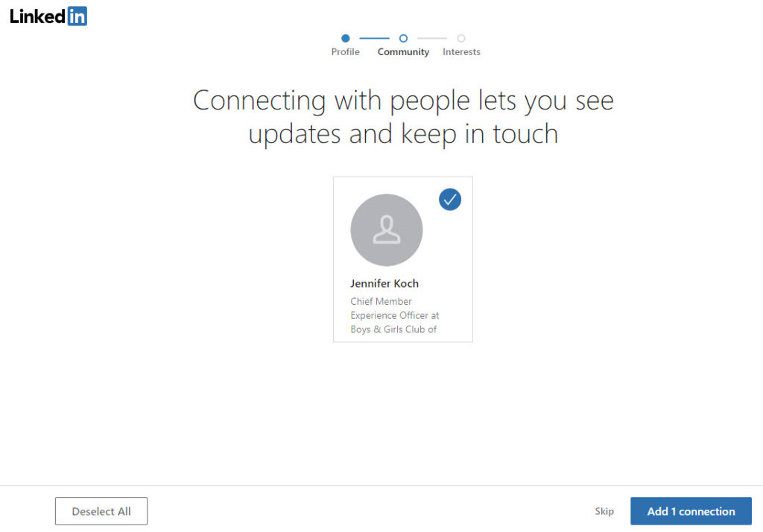Image resolution: width=763 pixels, height=532 pixels.
Task: Click the LinkedIn logo
Action: pyautogui.click(x=48, y=16)
